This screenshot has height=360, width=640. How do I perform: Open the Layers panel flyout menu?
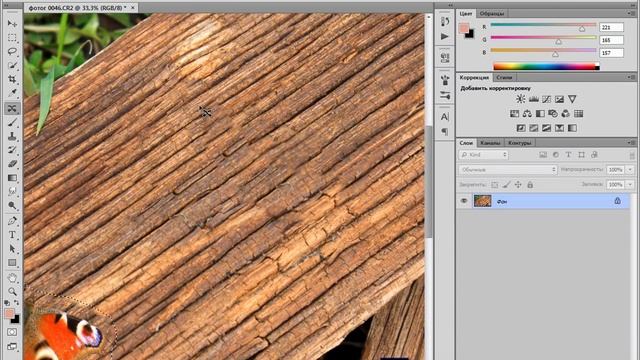pos(631,143)
